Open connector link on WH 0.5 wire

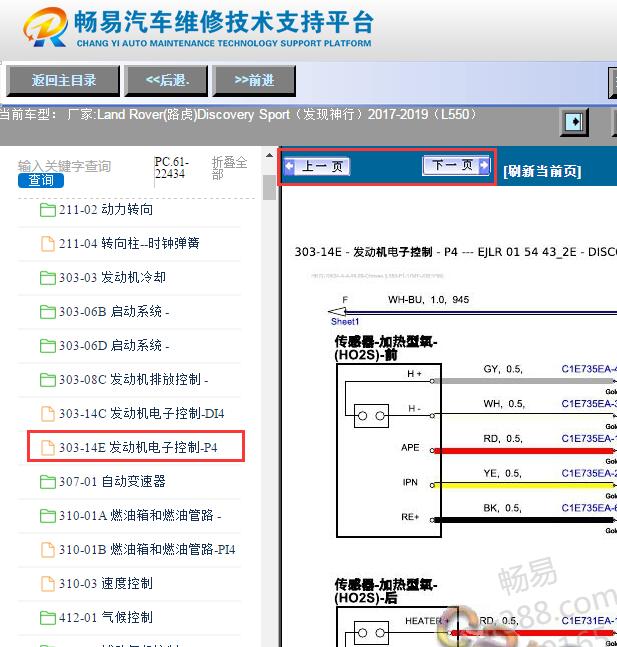point(589,404)
